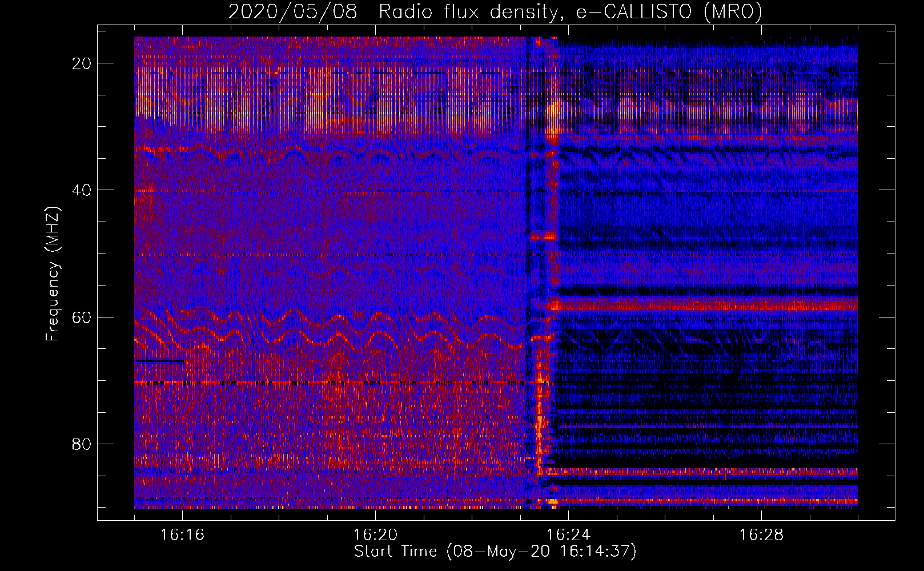
Task: Click the 16:24 time tick label
Action: [x=568, y=535]
